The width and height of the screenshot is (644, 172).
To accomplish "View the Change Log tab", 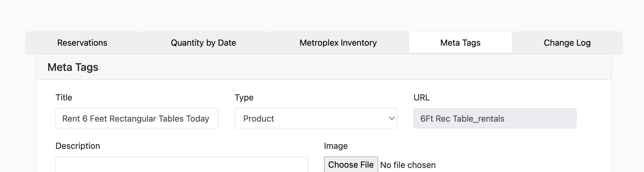I will [567, 43].
